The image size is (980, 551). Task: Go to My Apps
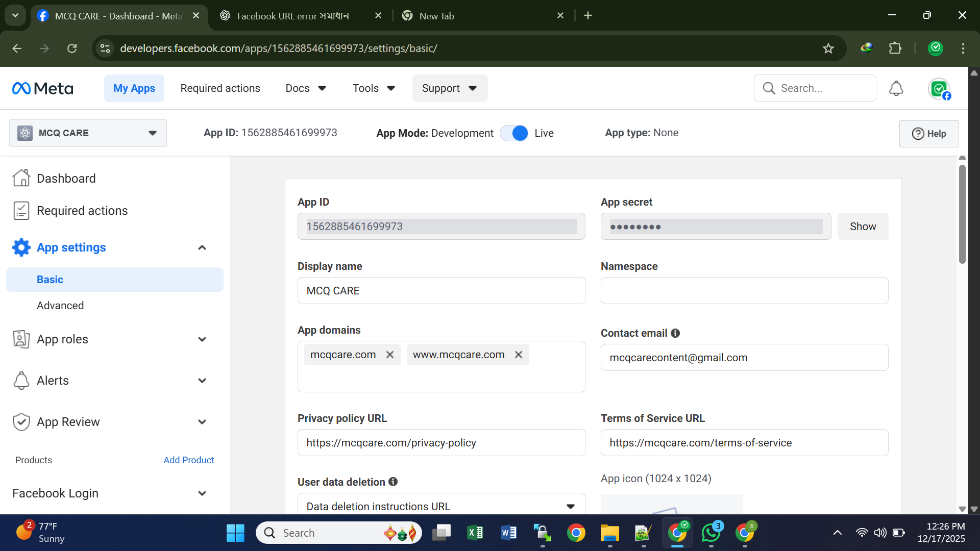tap(134, 88)
